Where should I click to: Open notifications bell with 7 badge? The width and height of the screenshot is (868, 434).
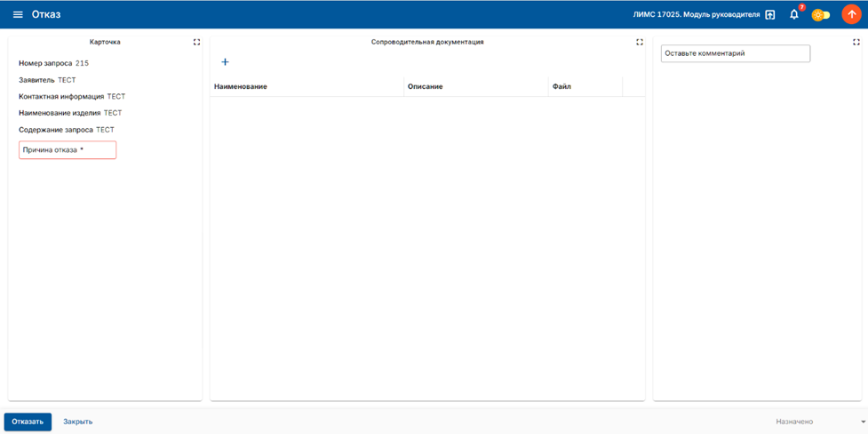click(794, 15)
